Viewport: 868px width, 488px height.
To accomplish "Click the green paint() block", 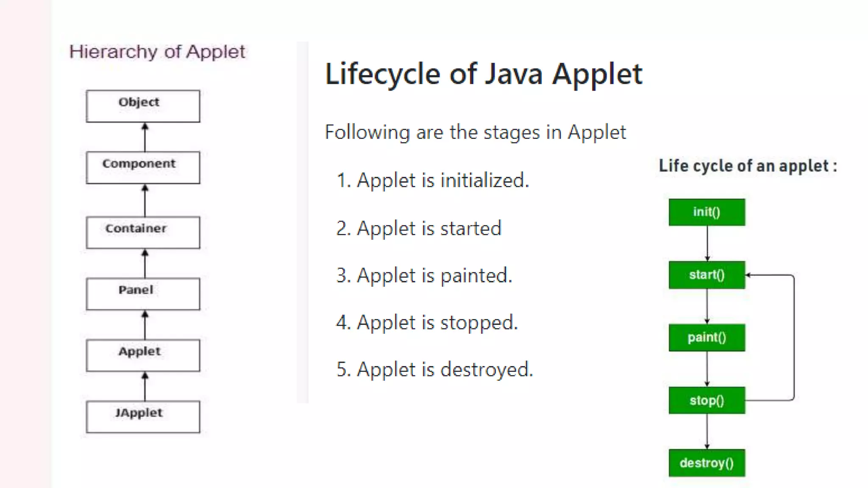I will (707, 338).
